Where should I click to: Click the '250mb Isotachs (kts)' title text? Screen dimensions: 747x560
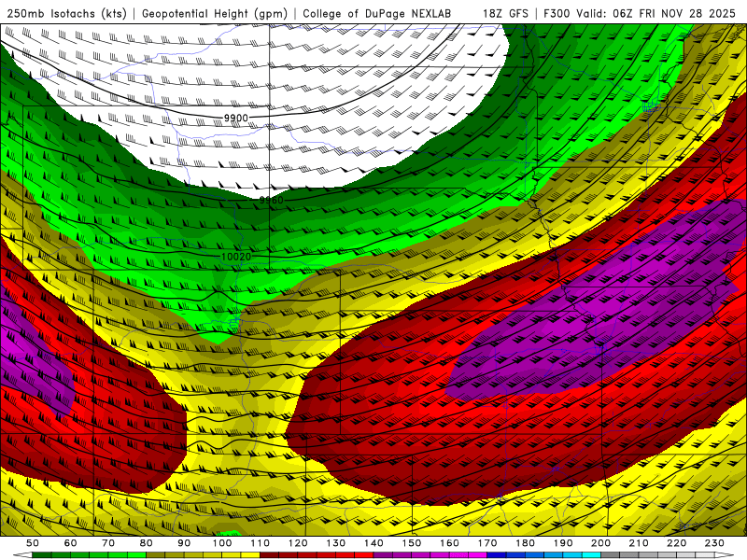(66, 13)
